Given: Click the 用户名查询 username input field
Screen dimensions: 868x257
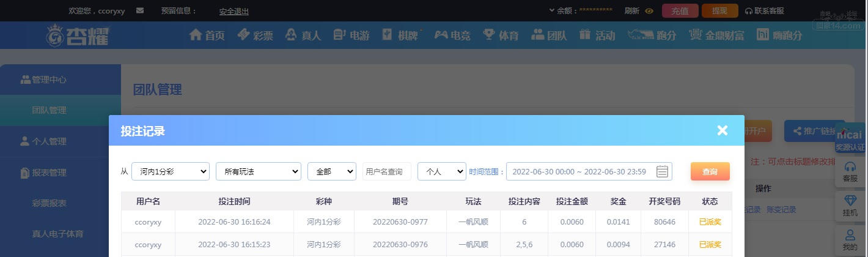Looking at the screenshot, I should point(387,171).
